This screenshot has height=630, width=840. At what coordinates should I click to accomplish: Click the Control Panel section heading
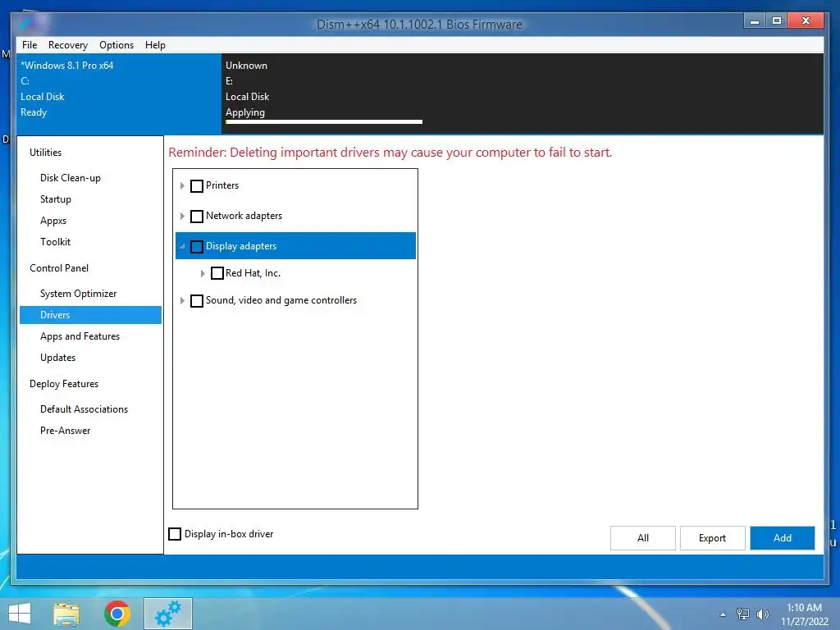pyautogui.click(x=59, y=268)
